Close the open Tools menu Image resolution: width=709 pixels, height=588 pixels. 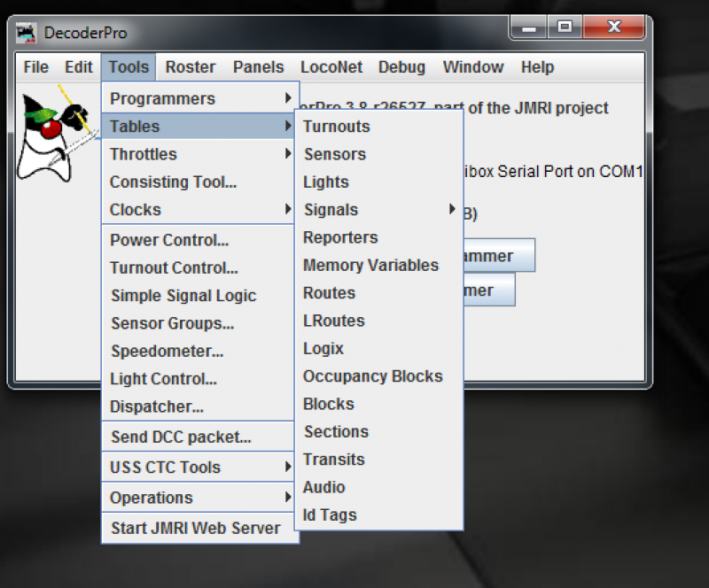tap(129, 67)
